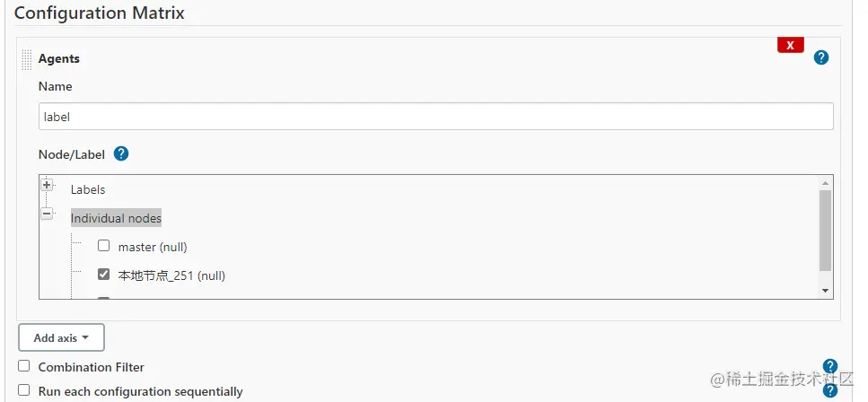Click the node list scrollbar thumb
The width and height of the screenshot is (868, 402).
click(x=825, y=230)
